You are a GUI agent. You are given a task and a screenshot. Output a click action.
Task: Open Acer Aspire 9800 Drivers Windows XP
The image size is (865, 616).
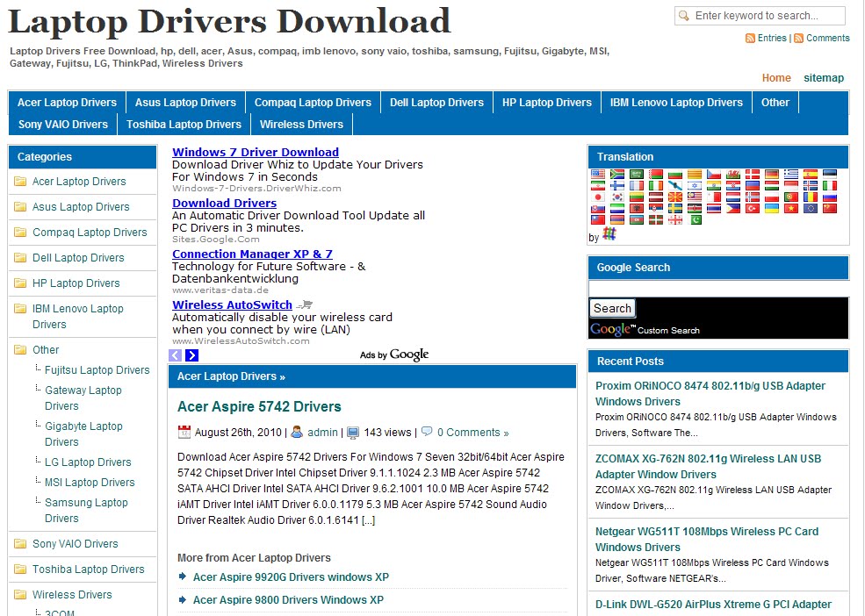(288, 599)
